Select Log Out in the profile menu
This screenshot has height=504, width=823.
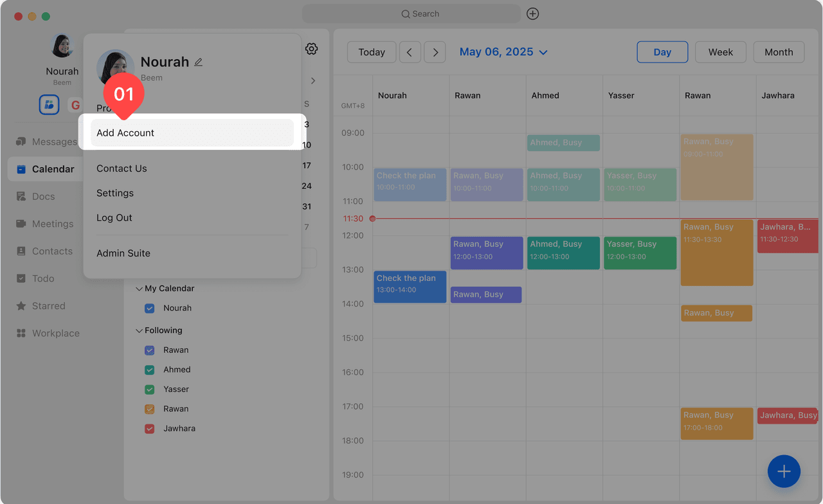pos(114,218)
